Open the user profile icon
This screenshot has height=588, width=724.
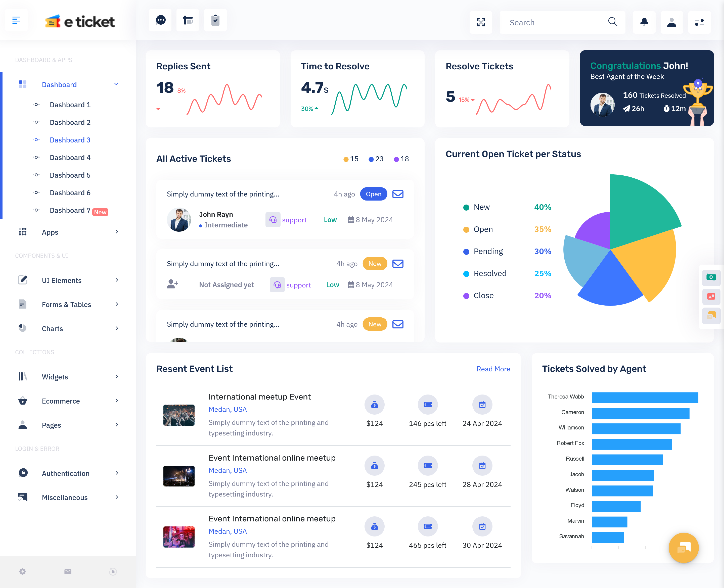(672, 22)
